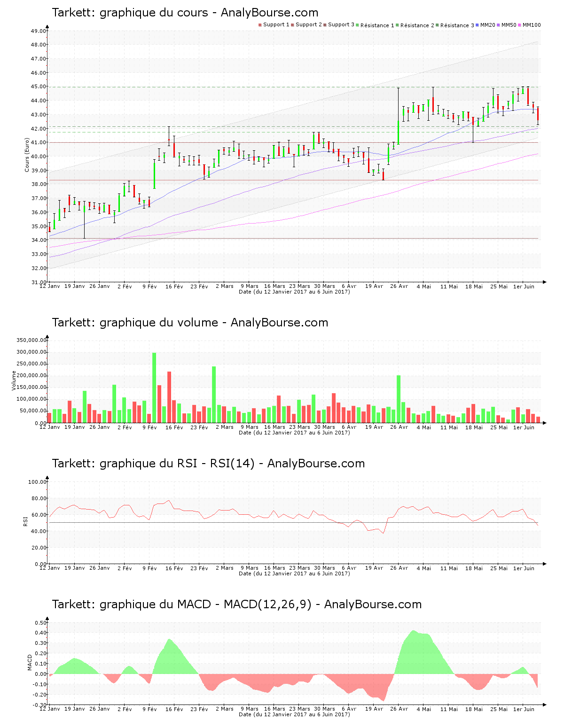Select the Résistance 2 legend label
The height and width of the screenshot is (728, 564).
pos(417,25)
